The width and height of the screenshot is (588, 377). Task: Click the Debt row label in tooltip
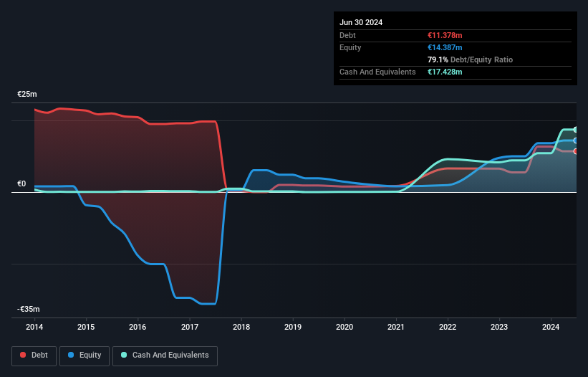(x=347, y=35)
